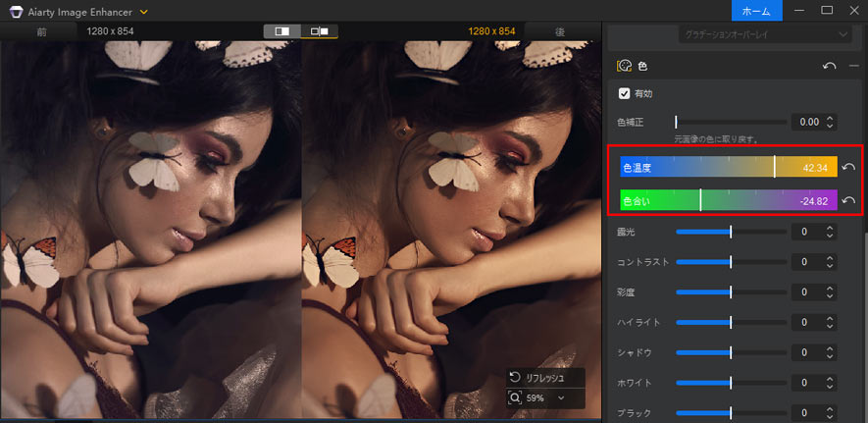The width and height of the screenshot is (868, 423).
Task: Click the 色合い tint slider bar
Action: 729,200
